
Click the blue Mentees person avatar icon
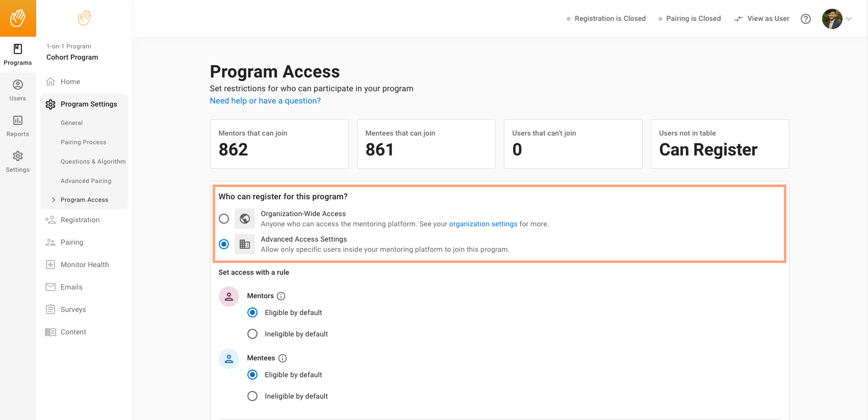[229, 359]
